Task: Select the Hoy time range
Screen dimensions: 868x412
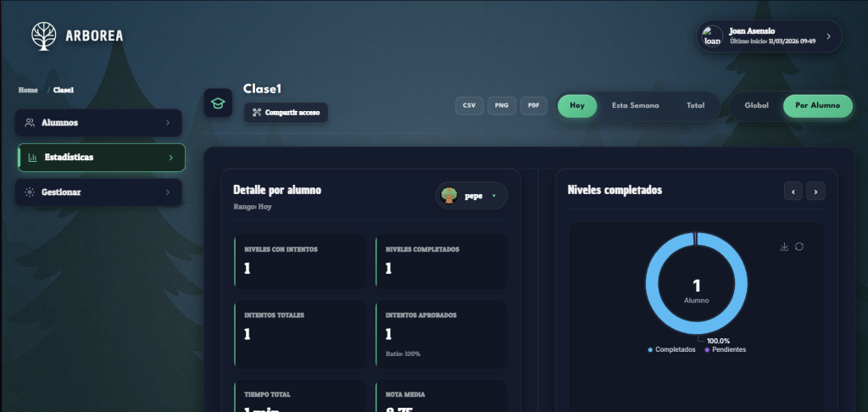Action: click(x=577, y=106)
